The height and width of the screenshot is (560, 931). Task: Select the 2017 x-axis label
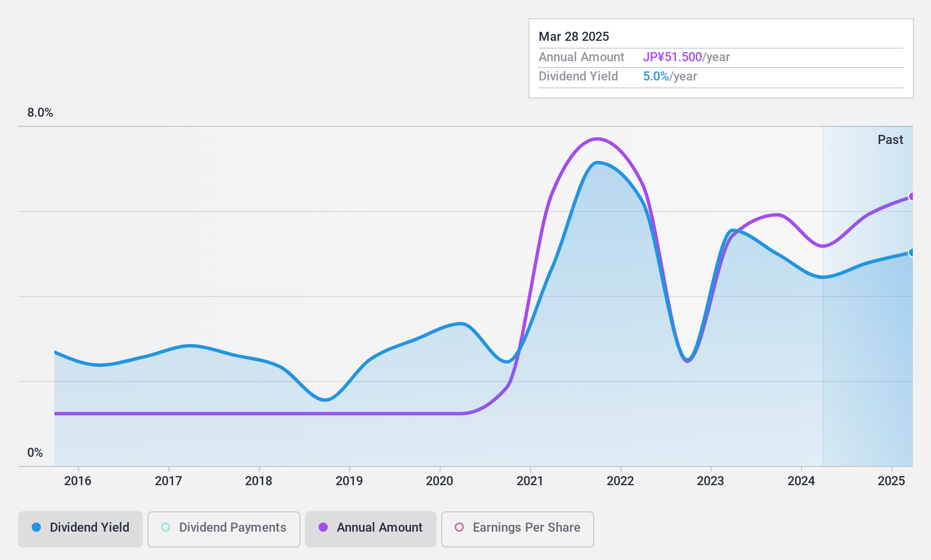pyautogui.click(x=168, y=481)
